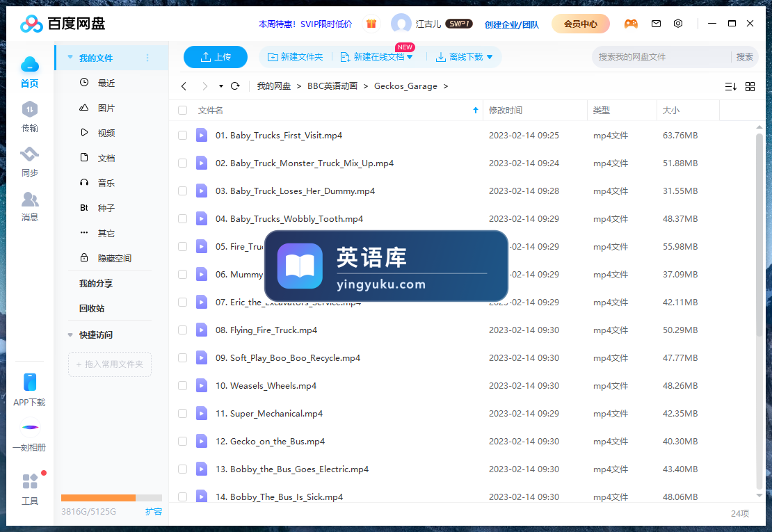This screenshot has width=772, height=532.
Task: Check the box for 01. Baby_Trucks_First_Visit.mp4
Action: click(x=183, y=136)
